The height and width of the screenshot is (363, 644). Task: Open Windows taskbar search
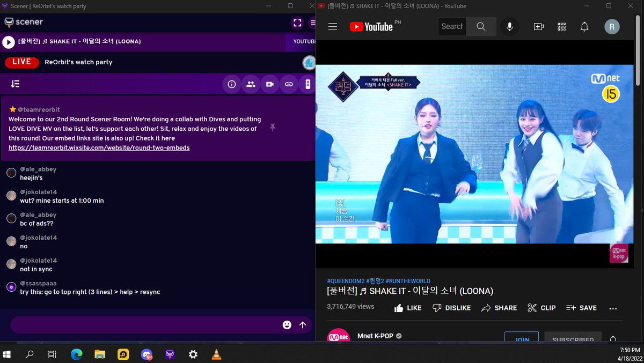point(30,354)
